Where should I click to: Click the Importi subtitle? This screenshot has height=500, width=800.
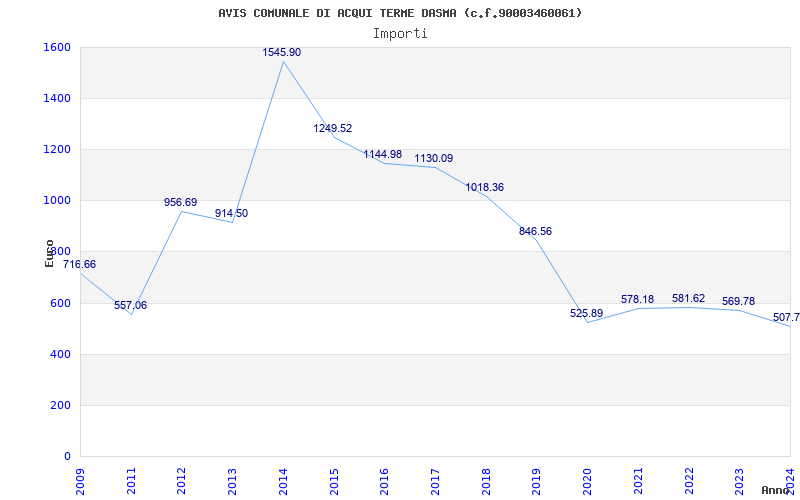[400, 34]
